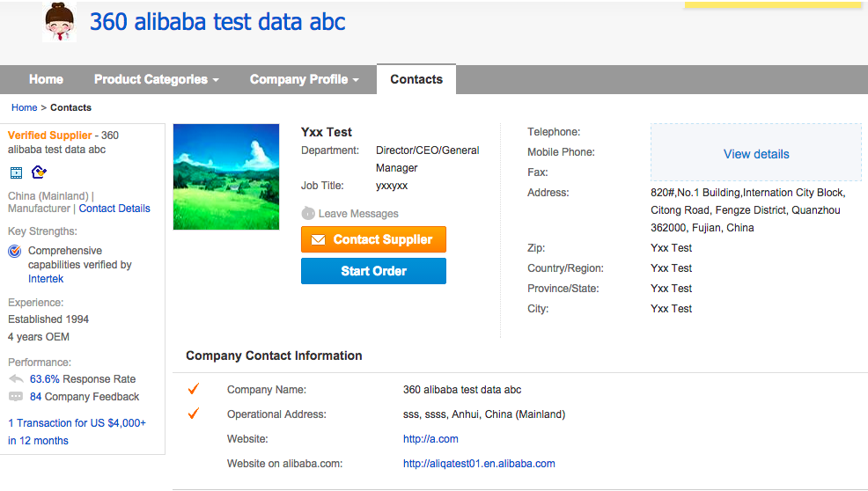Image resolution: width=868 pixels, height=491 pixels.
Task: Click the envelope icon on Contact Supplier
Action: [319, 239]
